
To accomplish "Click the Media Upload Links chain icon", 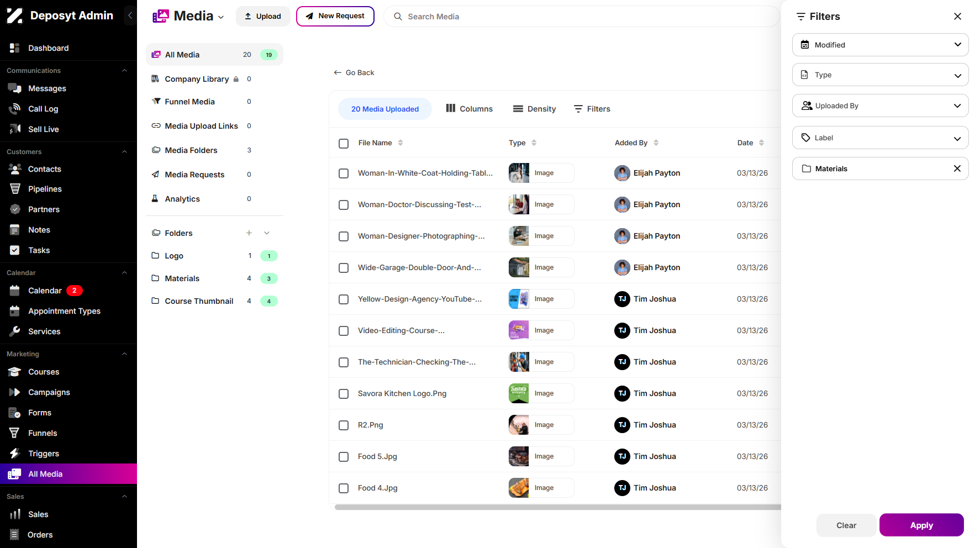I will pos(156,126).
